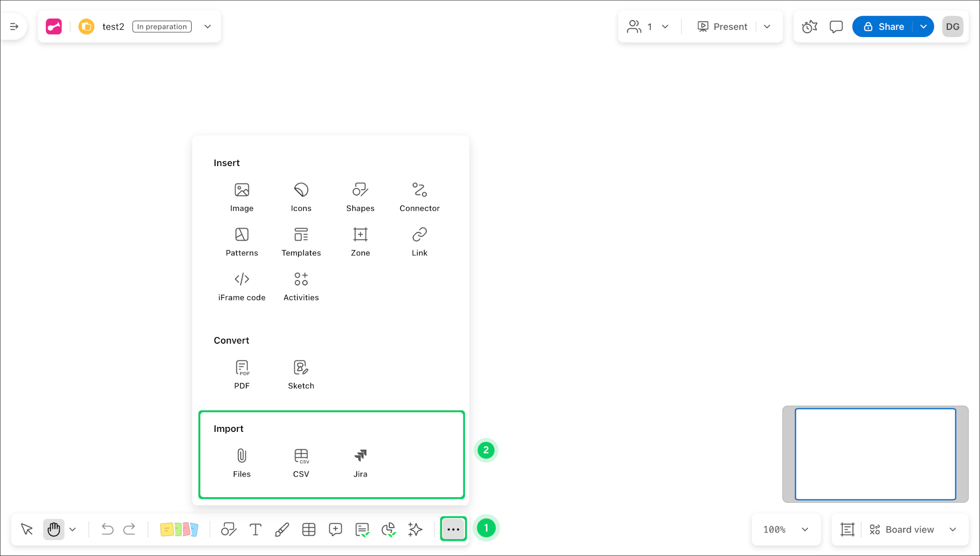Add a comment with the comment tool

(x=335, y=529)
